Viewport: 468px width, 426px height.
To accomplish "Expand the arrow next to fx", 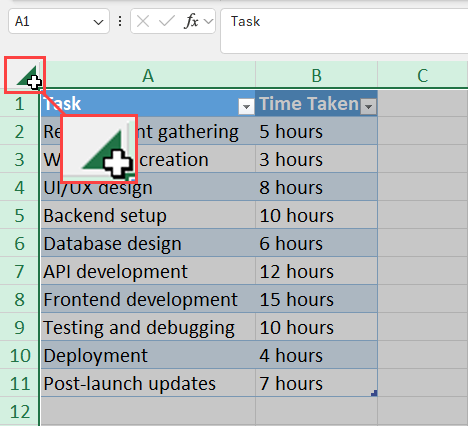I will click(209, 22).
